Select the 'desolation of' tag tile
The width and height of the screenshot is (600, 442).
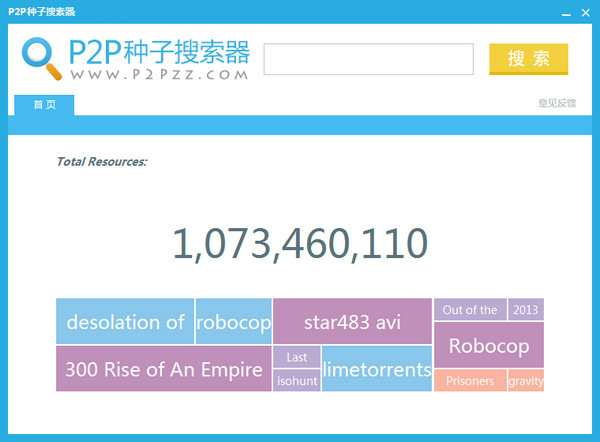click(x=125, y=322)
